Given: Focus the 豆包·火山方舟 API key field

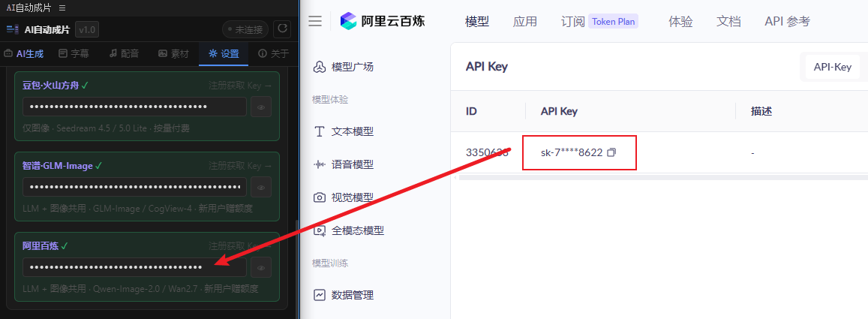Looking at the screenshot, I should click(134, 107).
